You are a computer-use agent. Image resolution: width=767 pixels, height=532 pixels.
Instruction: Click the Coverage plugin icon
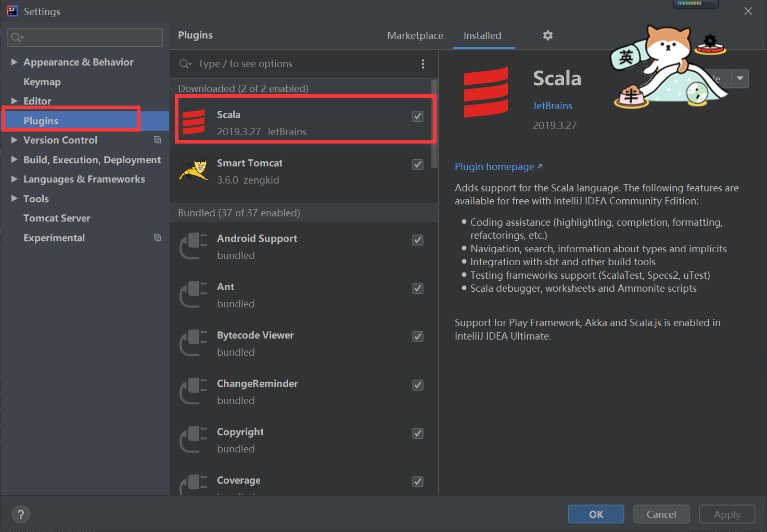pos(194,484)
